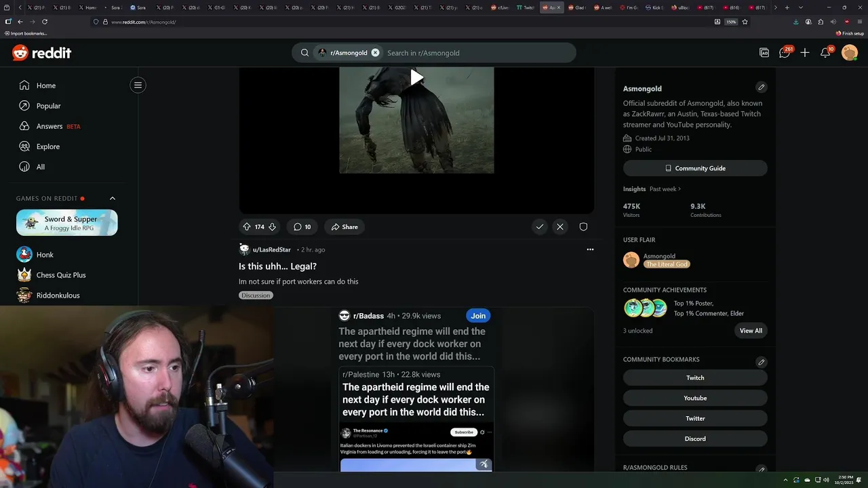The width and height of the screenshot is (868, 488).
Task: Open the overflow menu on LasRedStar's post
Action: [x=590, y=249]
